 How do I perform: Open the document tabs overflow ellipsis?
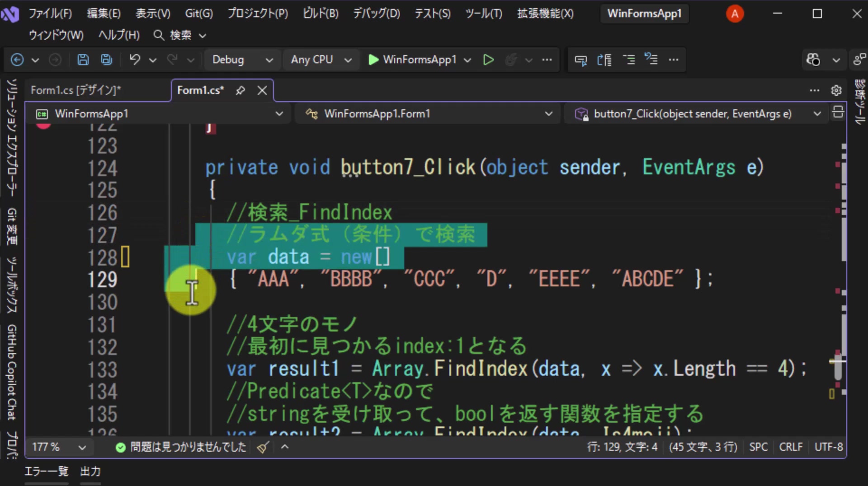pyautogui.click(x=815, y=90)
